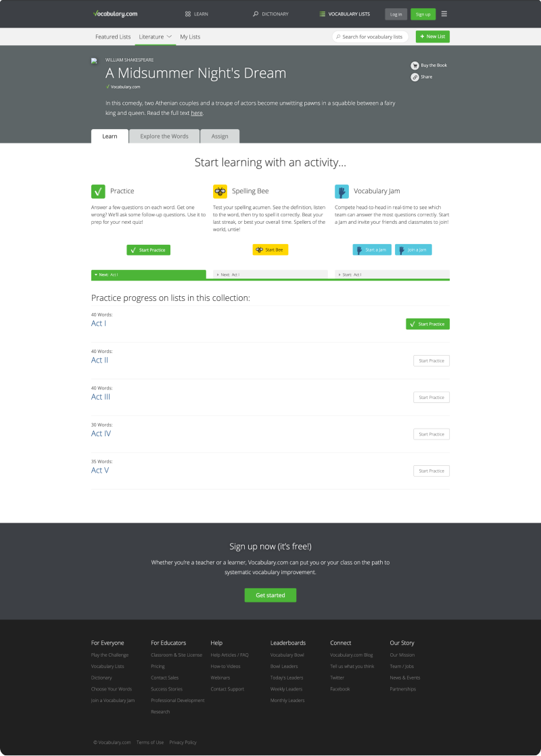Image resolution: width=541 pixels, height=756 pixels.
Task: Open Help Articles / FAQ footer link
Action: (x=229, y=655)
